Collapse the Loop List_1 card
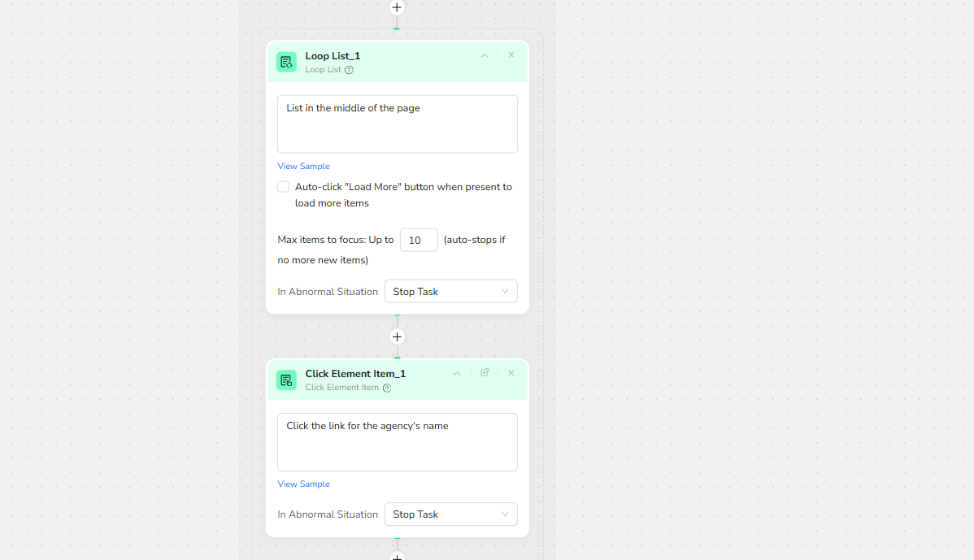This screenshot has height=560, width=974. (485, 55)
